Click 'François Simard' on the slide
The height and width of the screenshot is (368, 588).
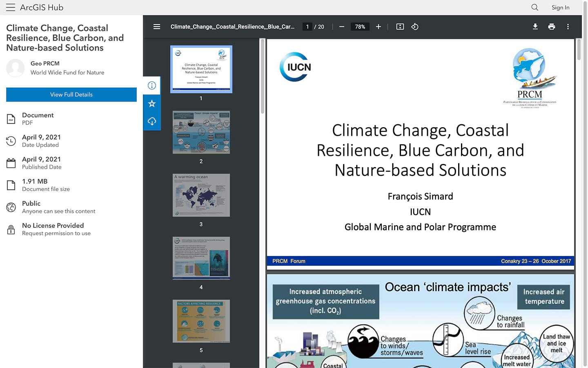[x=420, y=197]
